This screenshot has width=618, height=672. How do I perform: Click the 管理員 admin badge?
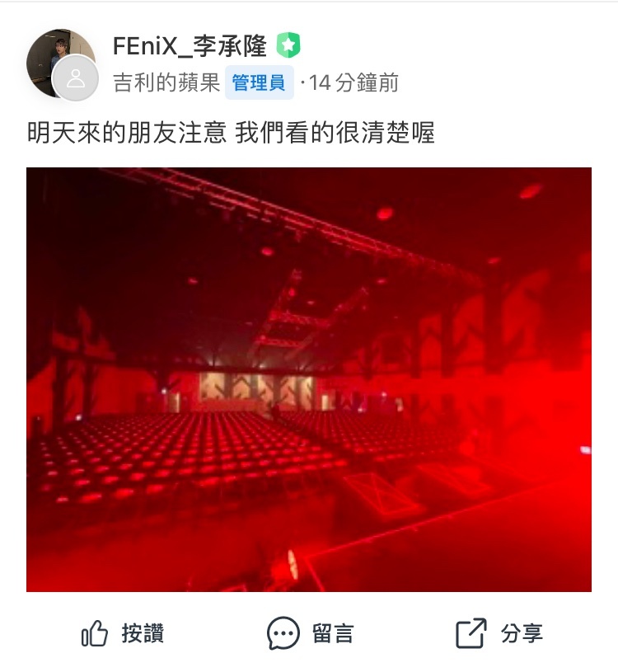coord(259,82)
